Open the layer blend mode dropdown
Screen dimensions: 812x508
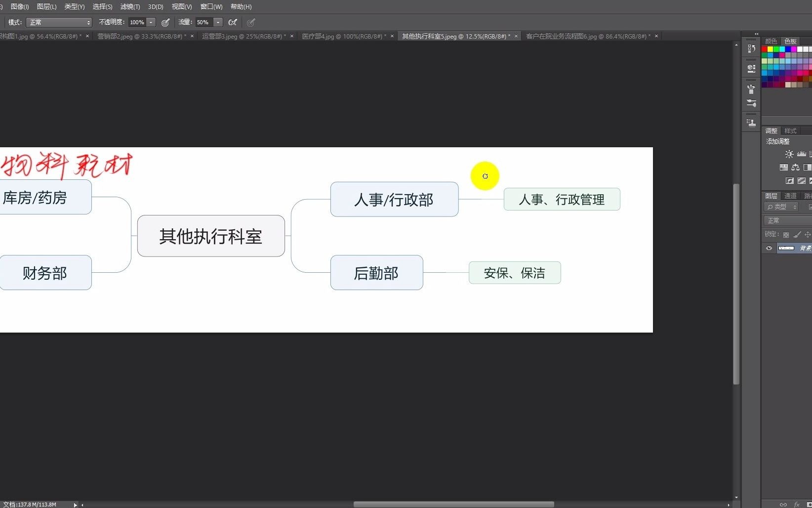788,220
